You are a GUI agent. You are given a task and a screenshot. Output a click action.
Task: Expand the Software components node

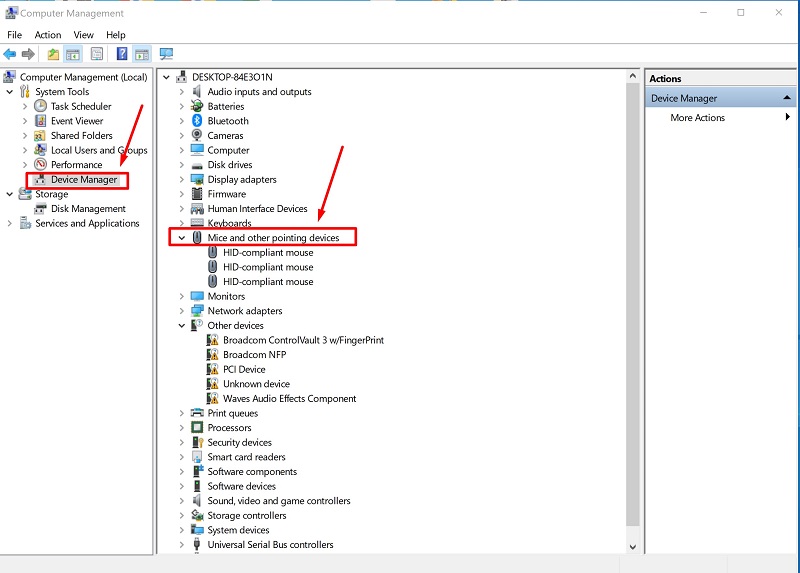click(x=182, y=471)
